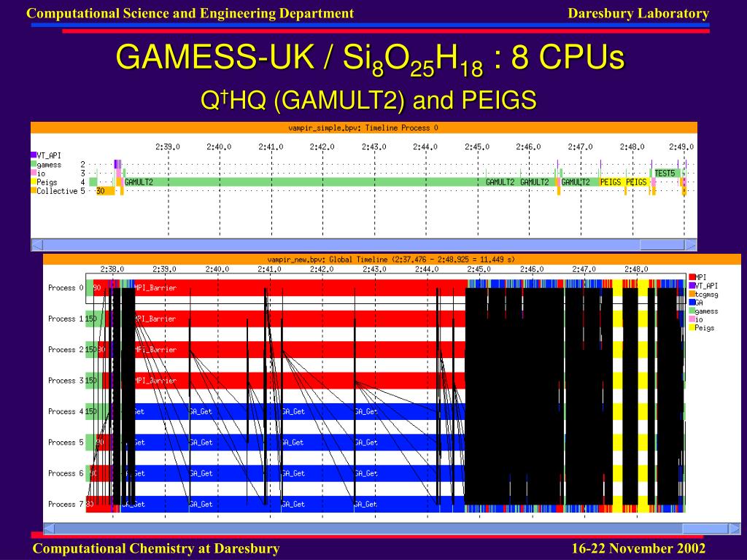Select 2:43.0 time marker in Global Timeline window

coord(375,269)
